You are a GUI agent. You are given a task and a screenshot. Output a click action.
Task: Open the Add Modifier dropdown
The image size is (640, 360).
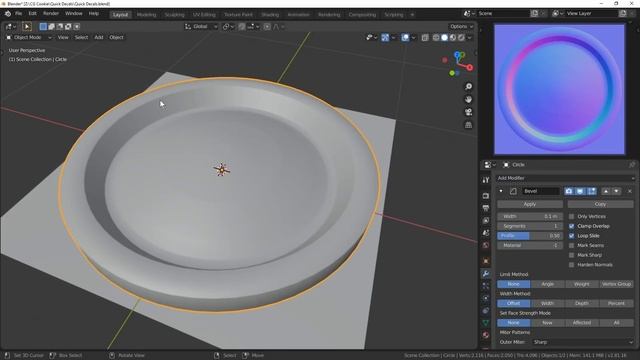pos(566,178)
